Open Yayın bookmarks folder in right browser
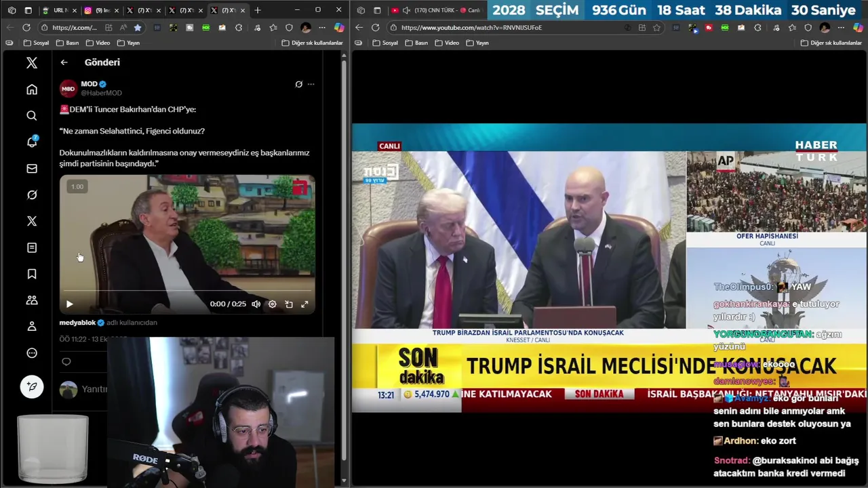868x488 pixels. [x=477, y=43]
